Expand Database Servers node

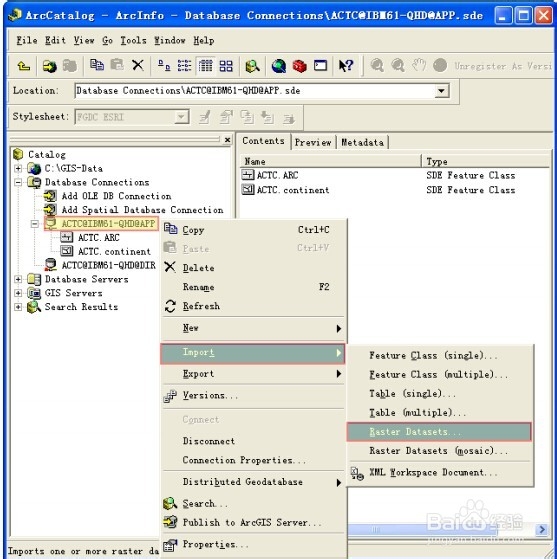pyautogui.click(x=18, y=279)
